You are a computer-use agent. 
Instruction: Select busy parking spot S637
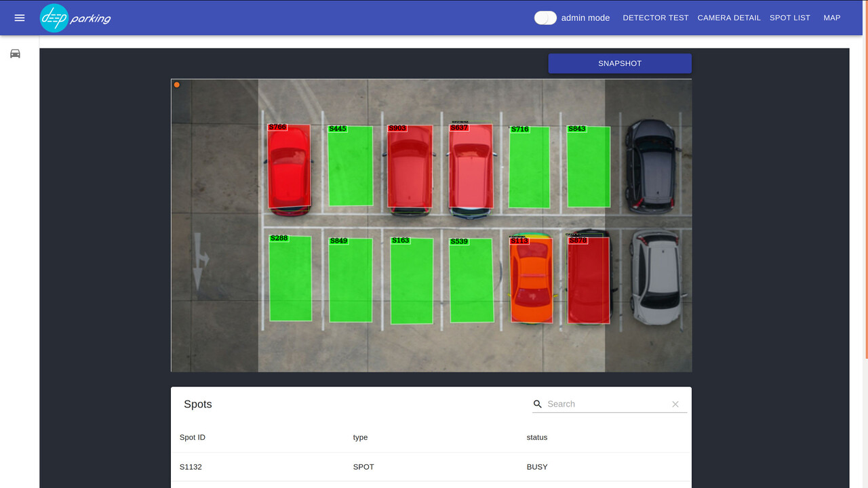click(x=471, y=166)
